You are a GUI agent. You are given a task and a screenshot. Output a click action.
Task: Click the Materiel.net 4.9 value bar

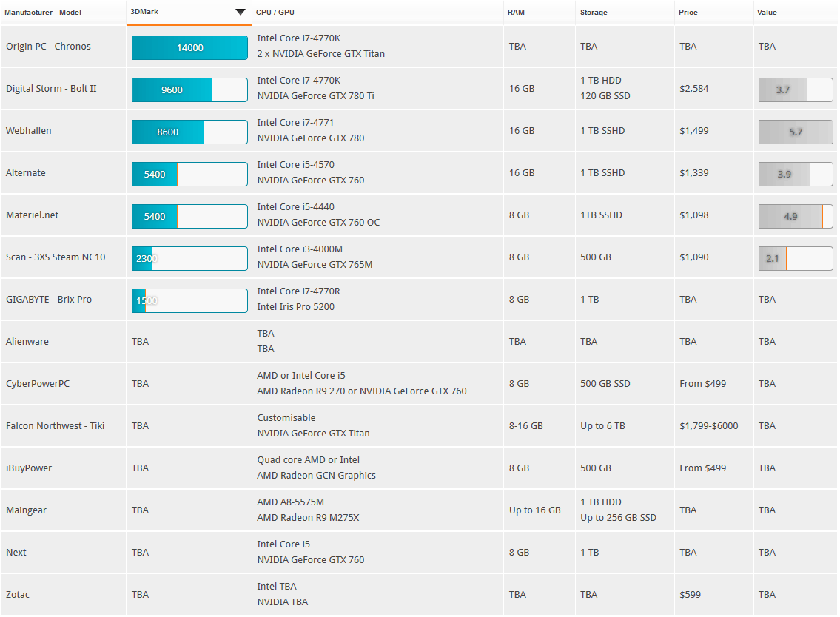tap(796, 217)
